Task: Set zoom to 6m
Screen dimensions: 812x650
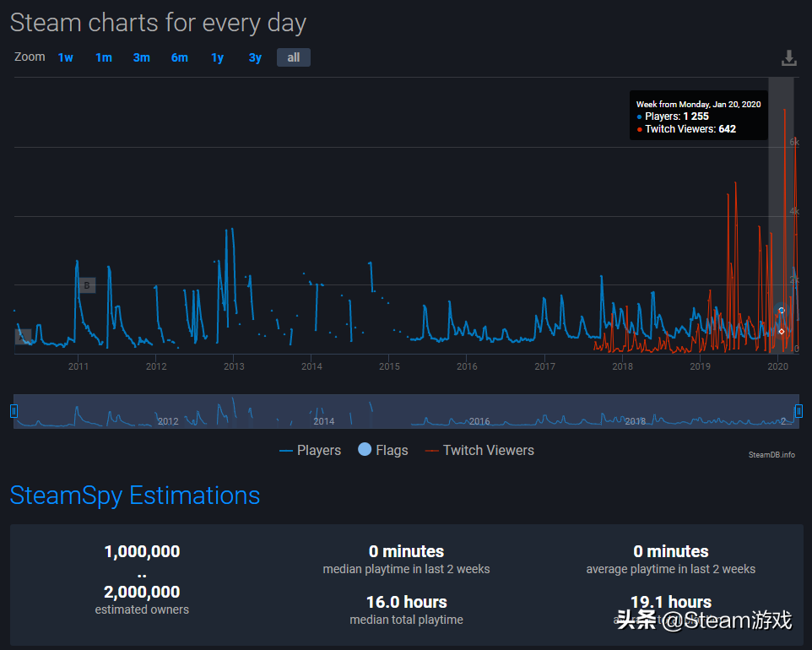Action: coord(180,57)
